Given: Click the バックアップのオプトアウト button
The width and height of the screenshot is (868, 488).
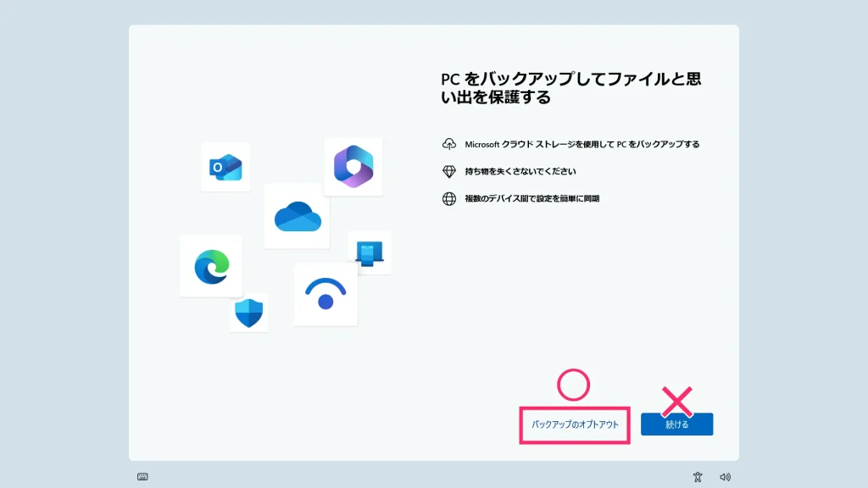Looking at the screenshot, I should click(x=575, y=425).
